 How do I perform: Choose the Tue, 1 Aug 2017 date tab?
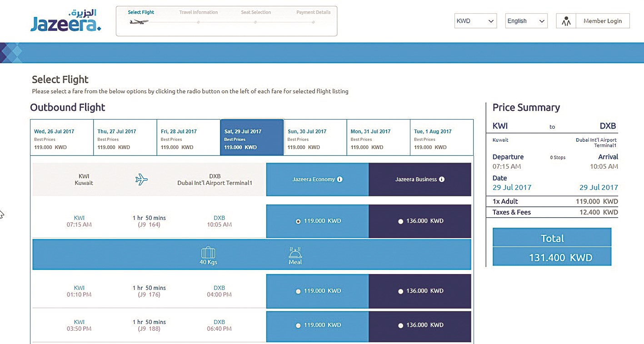[441, 138]
